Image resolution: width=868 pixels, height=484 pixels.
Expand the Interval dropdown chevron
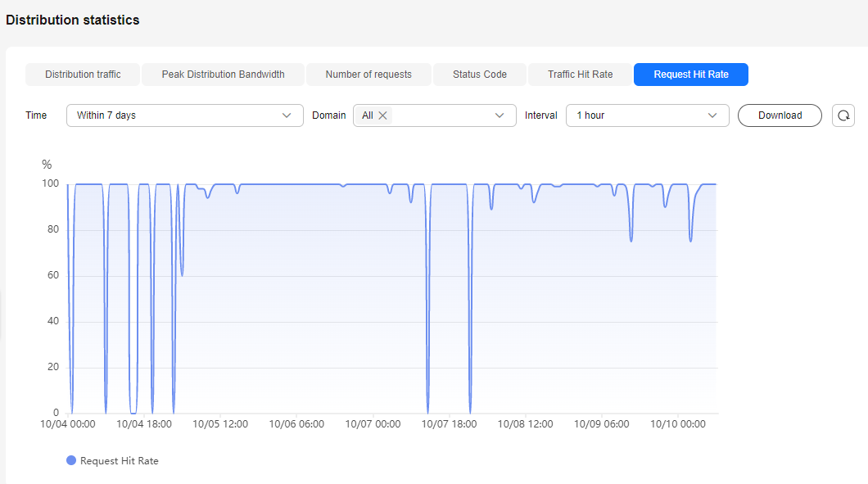click(712, 115)
